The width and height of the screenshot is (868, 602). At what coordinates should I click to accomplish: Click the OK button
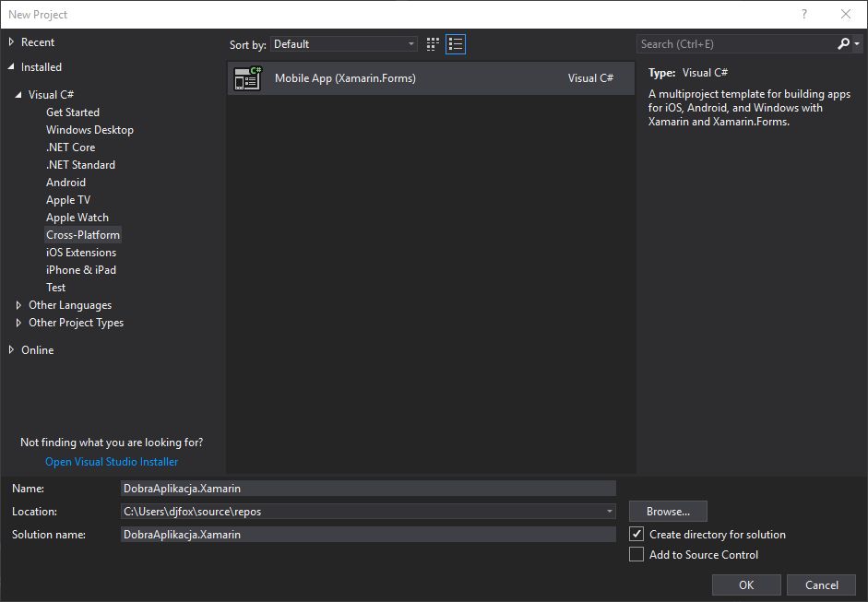pyautogui.click(x=746, y=584)
